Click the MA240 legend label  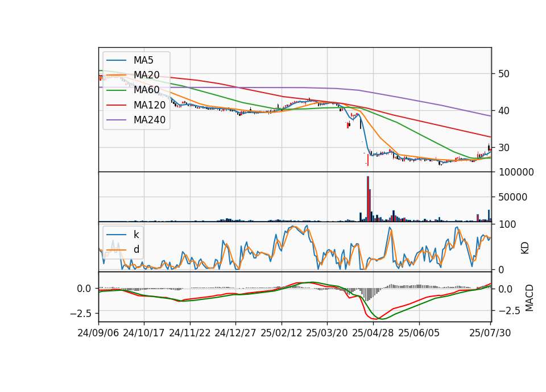(150, 120)
